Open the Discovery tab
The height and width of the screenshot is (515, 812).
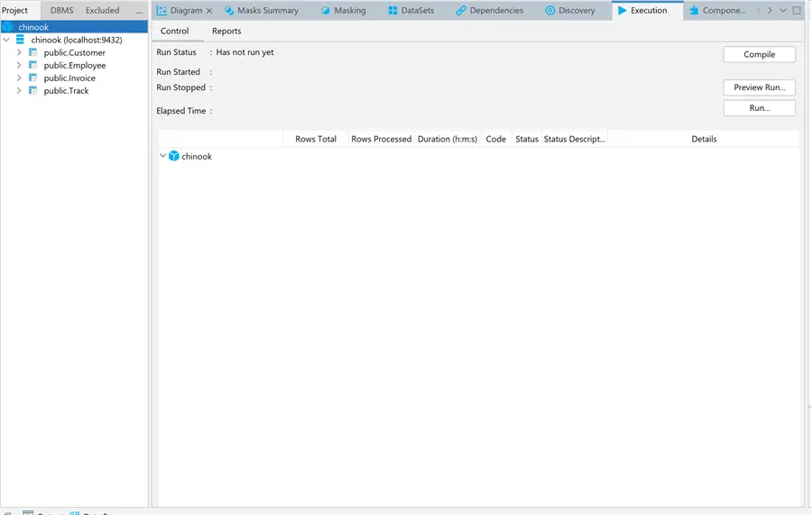(570, 10)
